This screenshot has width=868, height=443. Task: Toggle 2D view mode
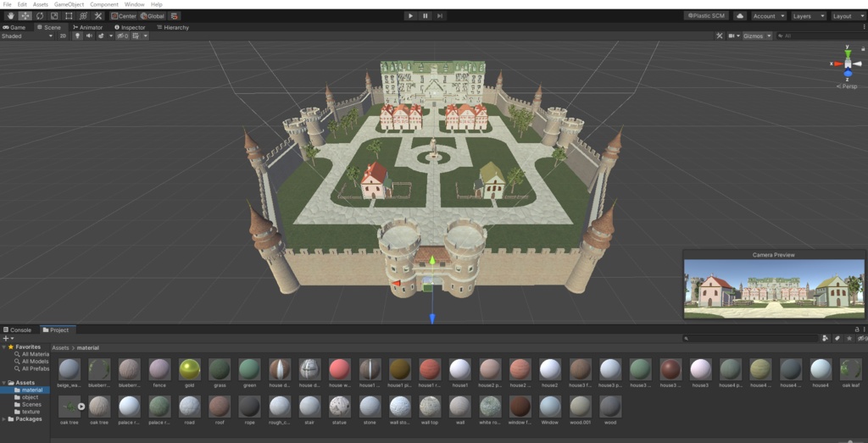point(63,36)
